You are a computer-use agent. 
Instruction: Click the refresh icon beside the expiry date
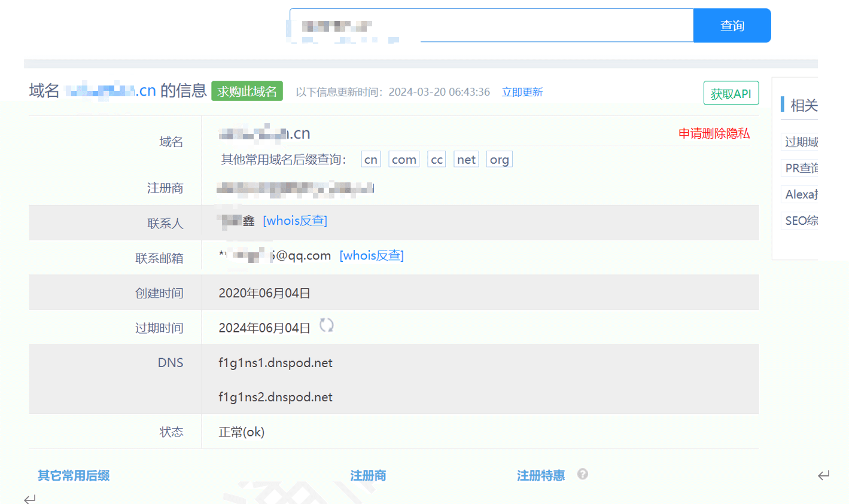click(326, 326)
